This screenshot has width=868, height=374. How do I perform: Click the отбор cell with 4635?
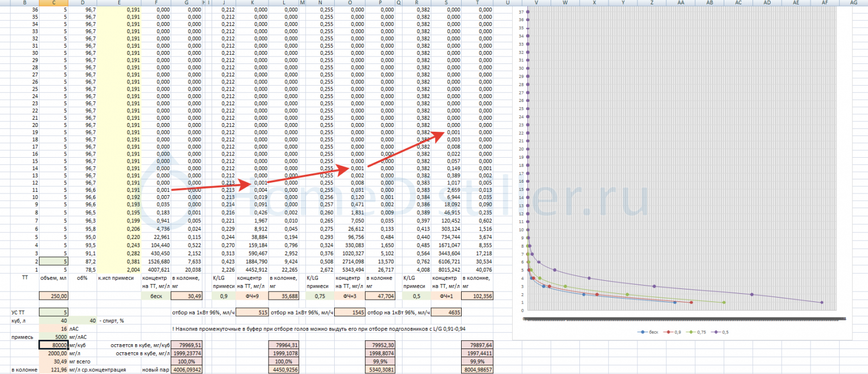pos(446,312)
